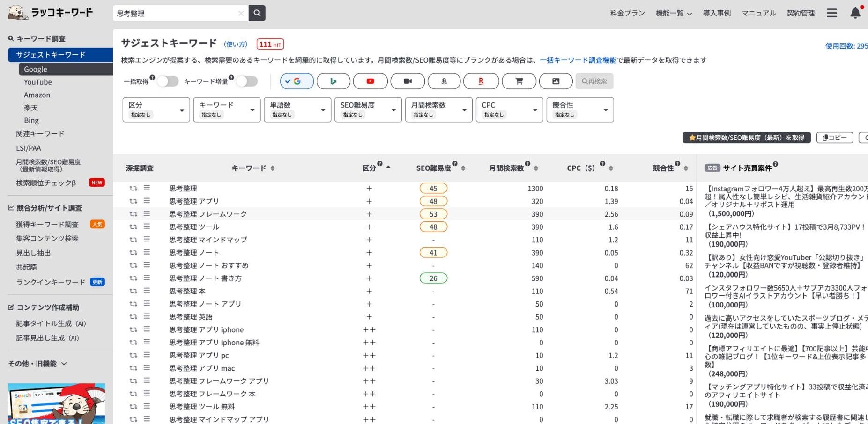868x424 pixels.
Task: Open サジェストキーワード in sidebar
Action: [60, 55]
